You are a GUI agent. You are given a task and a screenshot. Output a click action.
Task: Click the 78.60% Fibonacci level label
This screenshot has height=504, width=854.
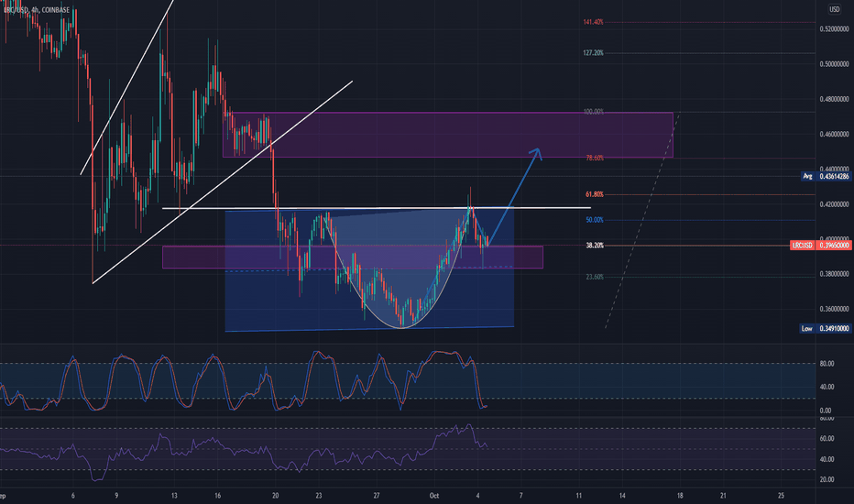point(594,158)
